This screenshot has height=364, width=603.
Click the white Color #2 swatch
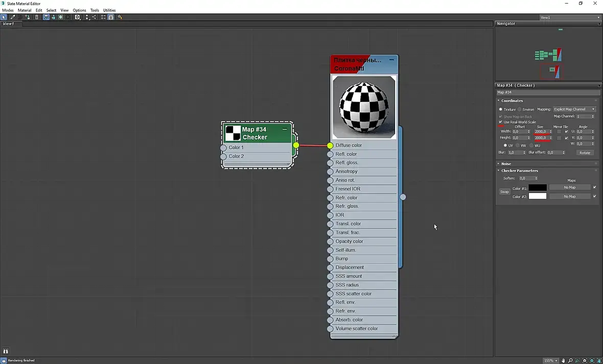click(x=538, y=196)
